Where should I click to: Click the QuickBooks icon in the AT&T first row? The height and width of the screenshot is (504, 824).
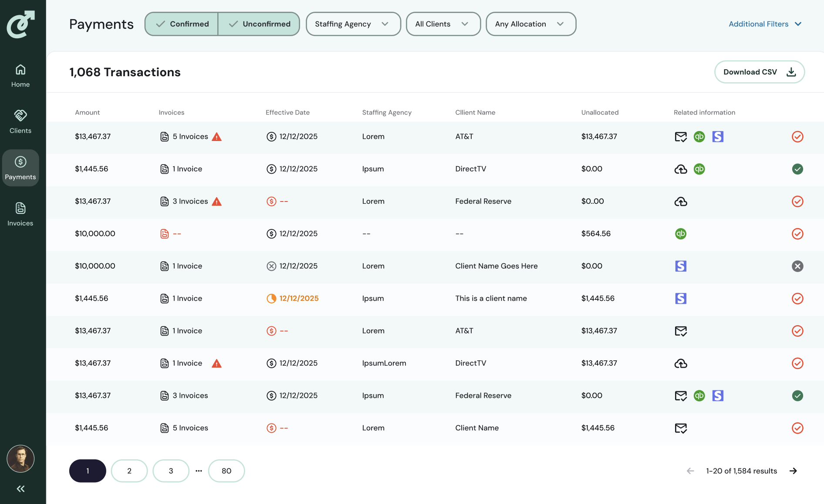tap(699, 137)
